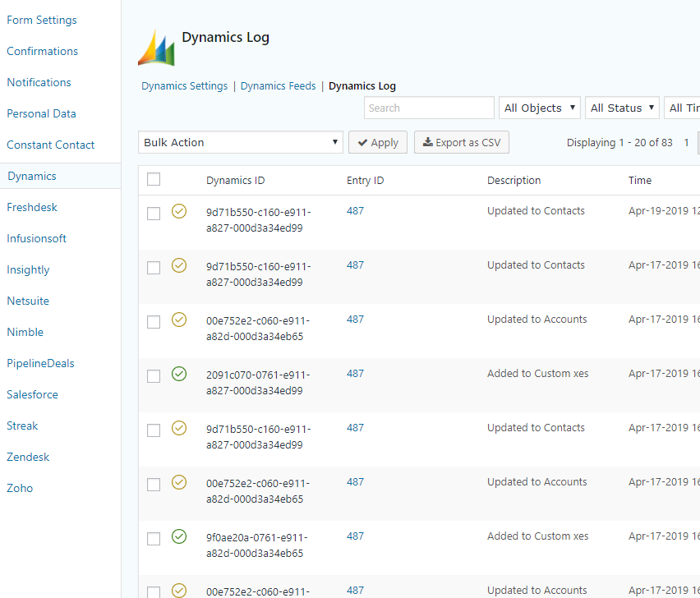Check the box for Apr-19-2019 Updated to Contacts row
Image resolution: width=700 pixels, height=598 pixels.
(154, 214)
